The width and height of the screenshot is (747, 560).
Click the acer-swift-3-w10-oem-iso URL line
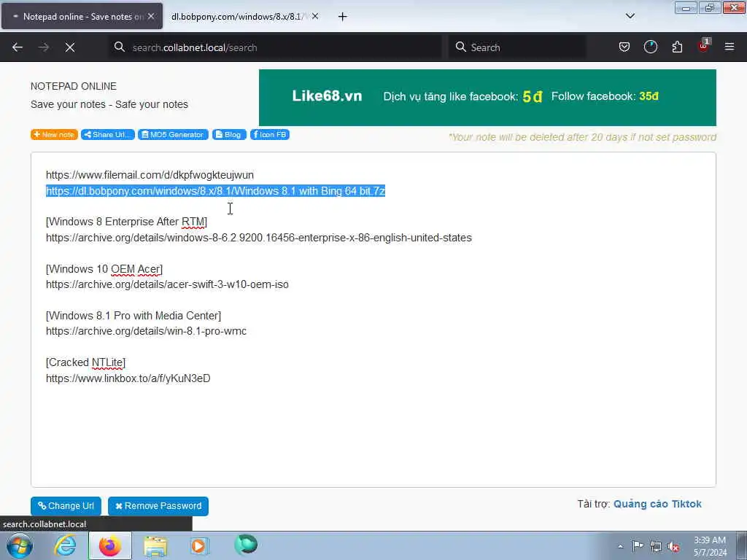(167, 284)
